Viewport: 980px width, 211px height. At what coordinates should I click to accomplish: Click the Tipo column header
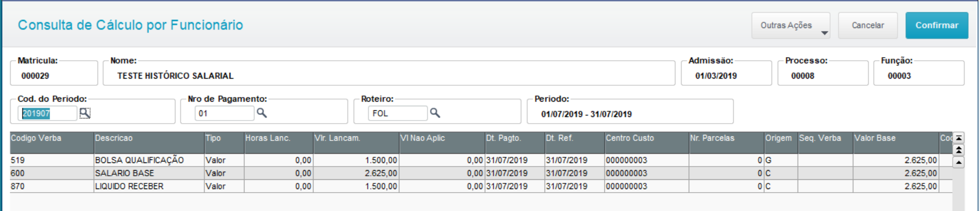(224, 143)
